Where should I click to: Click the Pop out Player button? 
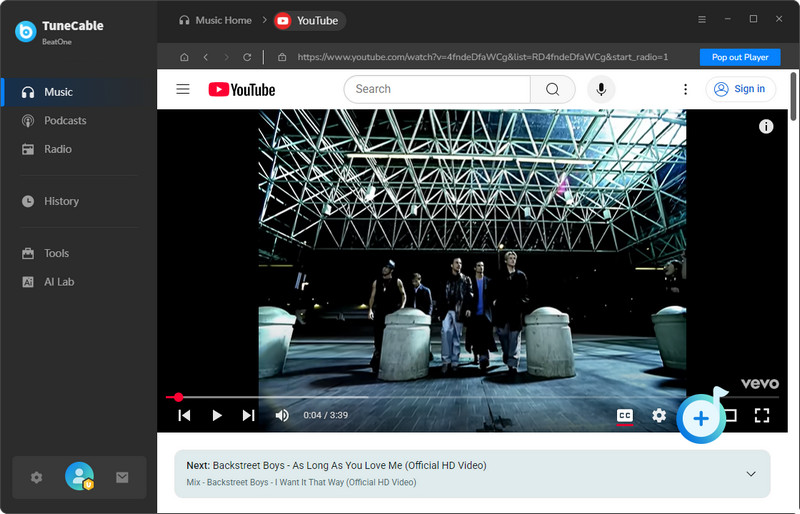(740, 57)
